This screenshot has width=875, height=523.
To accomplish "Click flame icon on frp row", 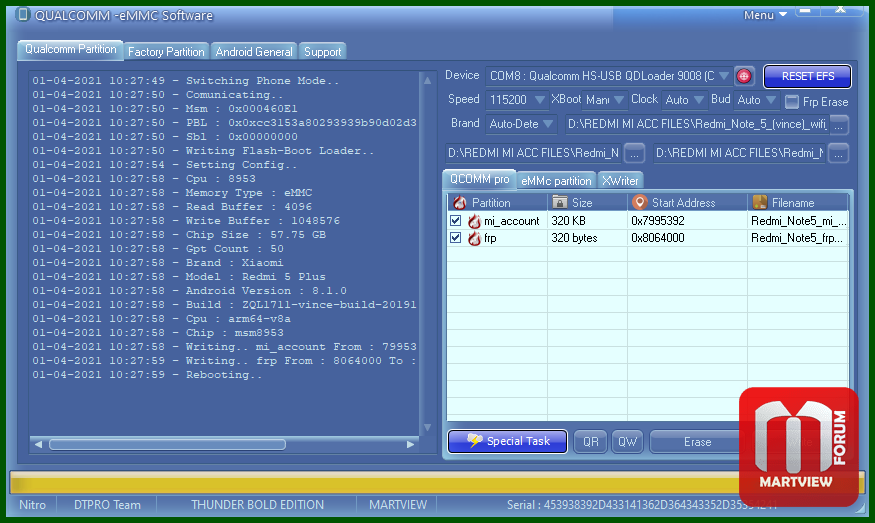I will [x=474, y=238].
